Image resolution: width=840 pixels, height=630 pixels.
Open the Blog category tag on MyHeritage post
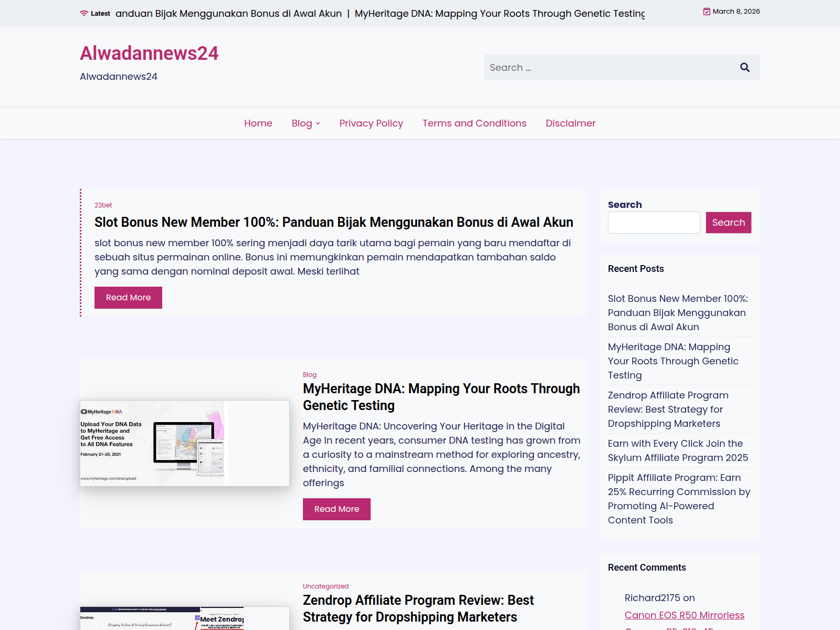(x=310, y=375)
